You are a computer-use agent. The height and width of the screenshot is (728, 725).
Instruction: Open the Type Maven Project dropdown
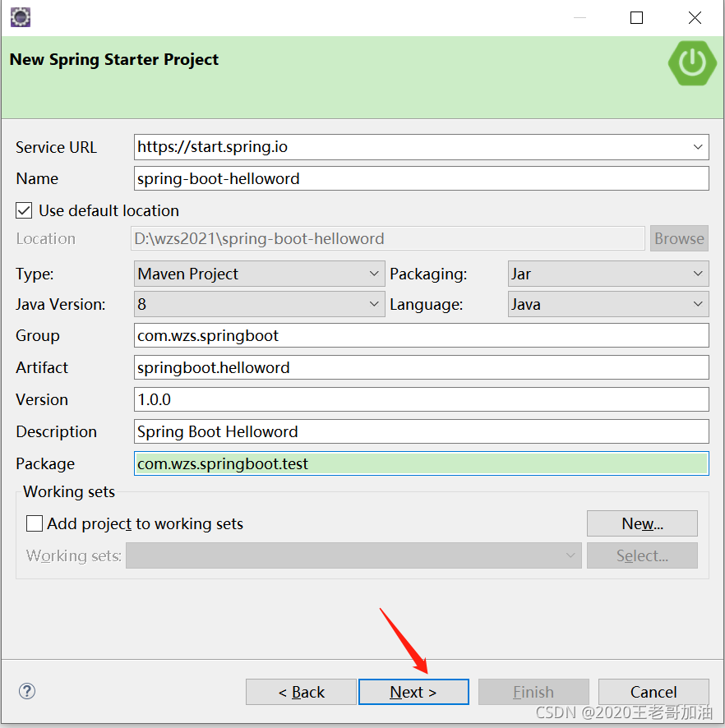[259, 274]
